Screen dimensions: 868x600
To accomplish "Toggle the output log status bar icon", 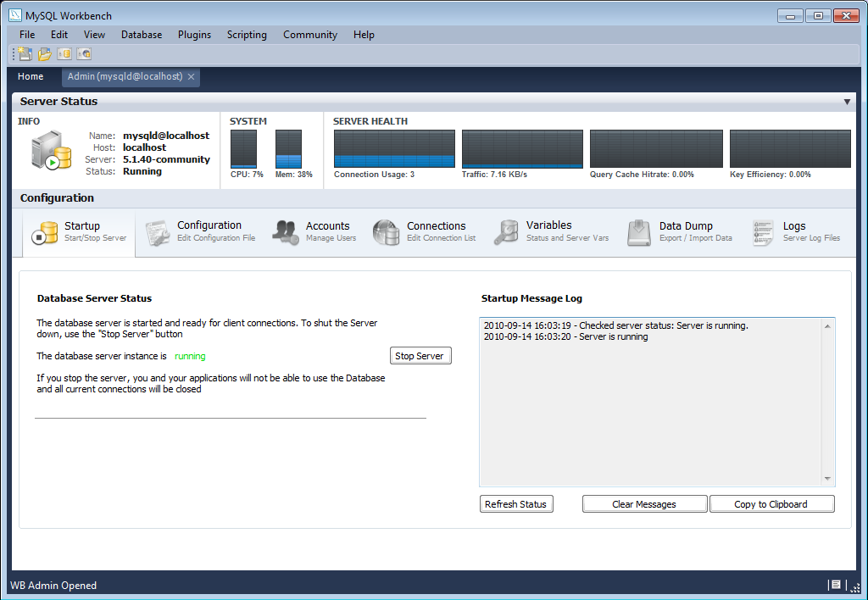I will [x=835, y=585].
